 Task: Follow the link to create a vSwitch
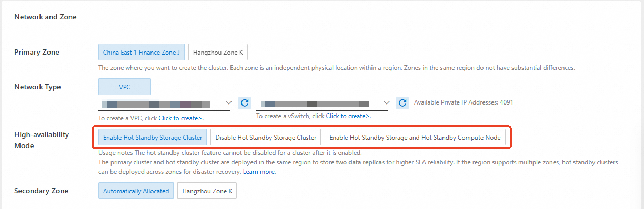point(348,116)
